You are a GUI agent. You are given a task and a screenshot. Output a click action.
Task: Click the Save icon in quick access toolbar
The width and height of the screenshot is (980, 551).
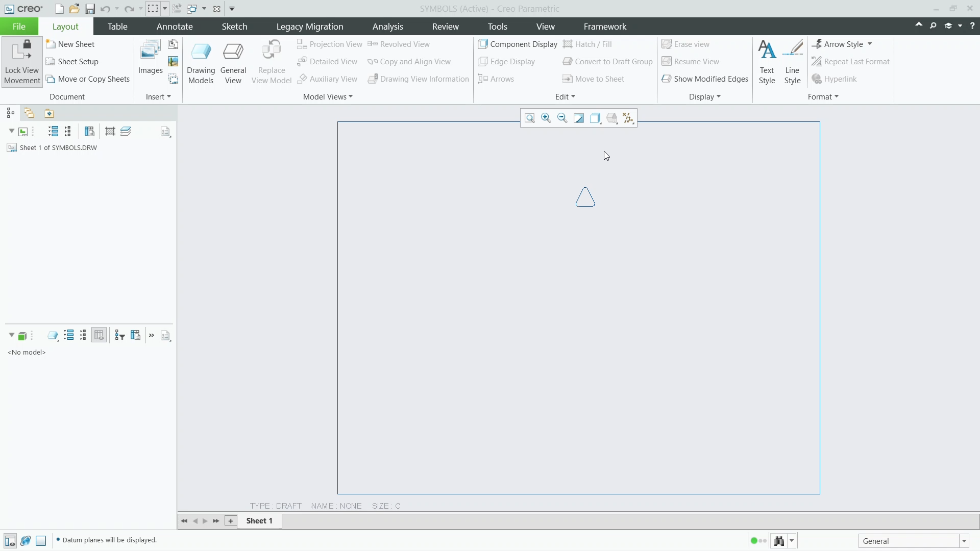click(x=90, y=9)
